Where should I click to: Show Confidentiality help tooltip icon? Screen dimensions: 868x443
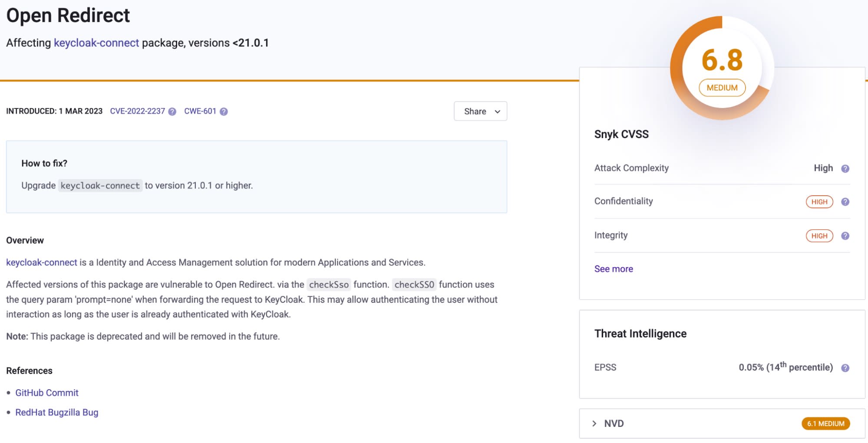point(845,202)
